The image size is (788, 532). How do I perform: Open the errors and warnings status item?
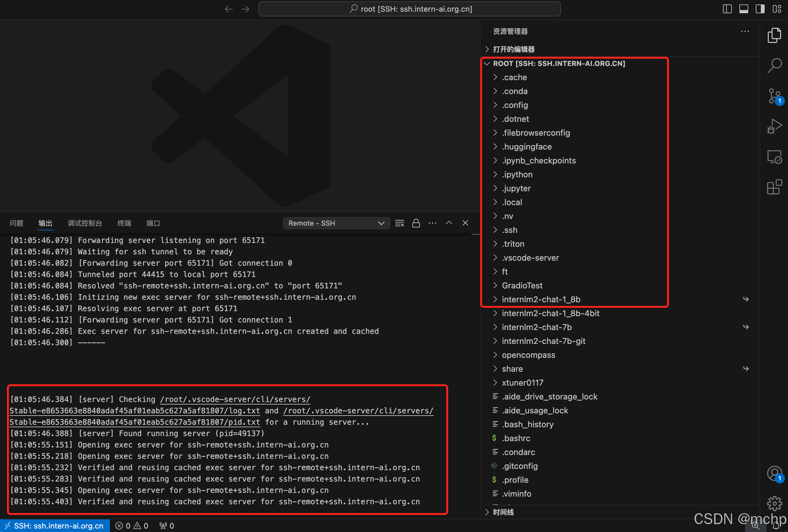[132, 526]
